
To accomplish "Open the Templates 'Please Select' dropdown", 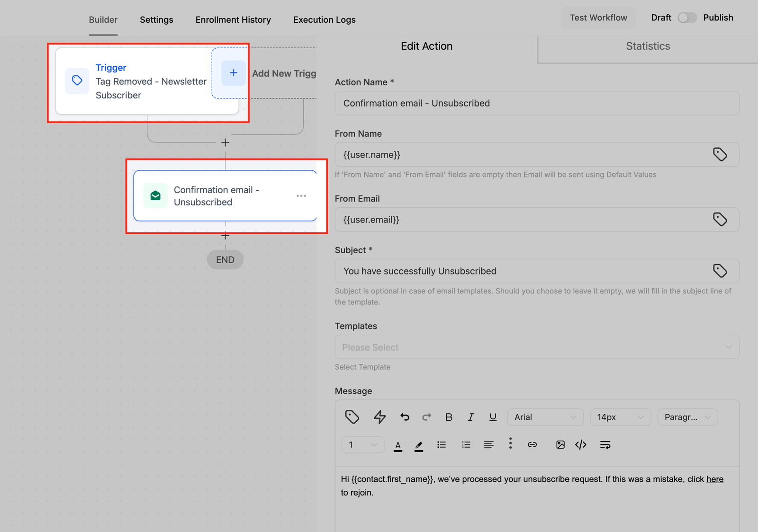I will pyautogui.click(x=537, y=347).
